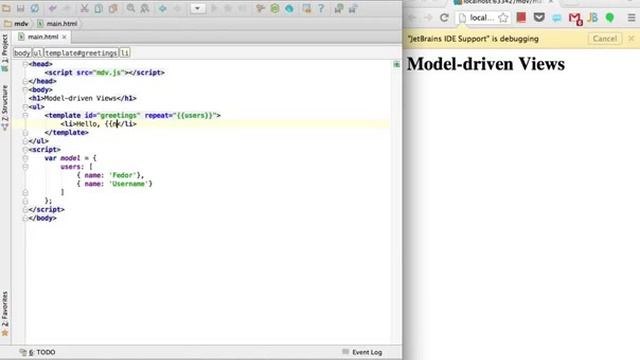
Task: Open the Settings toolbar icon beside Help
Action: point(307,8)
